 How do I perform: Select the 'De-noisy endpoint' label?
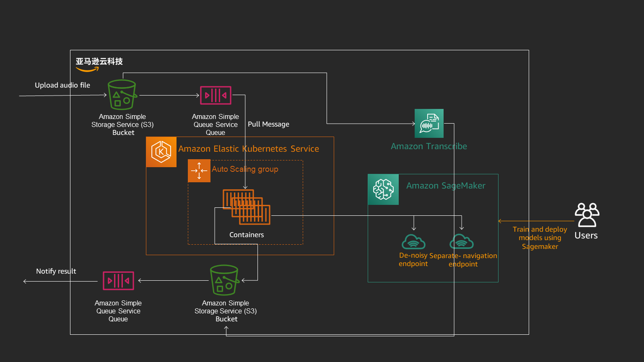(413, 259)
